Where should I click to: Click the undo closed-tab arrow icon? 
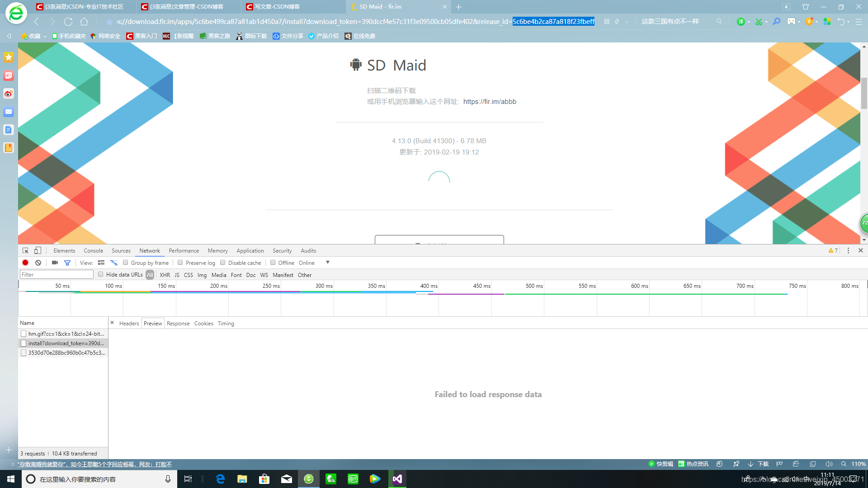click(x=841, y=22)
